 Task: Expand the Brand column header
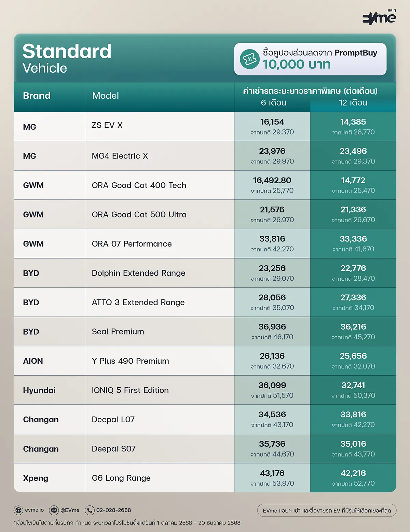36,96
